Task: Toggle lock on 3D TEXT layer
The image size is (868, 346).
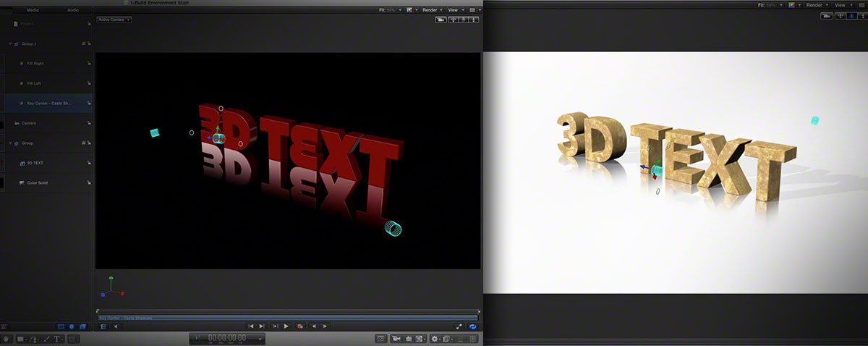Action: click(x=89, y=164)
